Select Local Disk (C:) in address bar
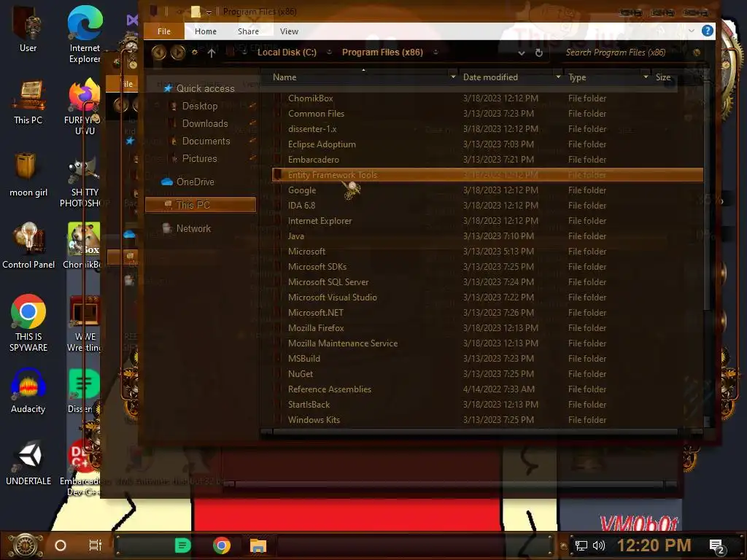 [x=287, y=52]
